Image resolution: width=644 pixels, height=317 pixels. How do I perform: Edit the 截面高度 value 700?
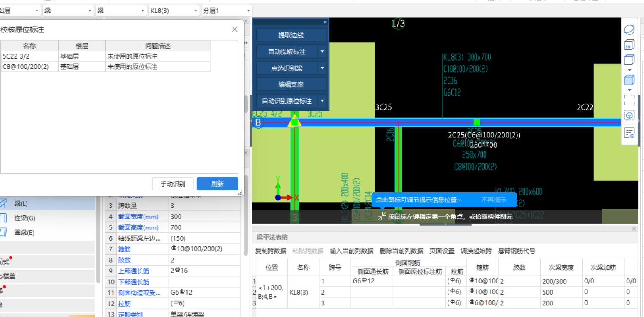tap(204, 227)
